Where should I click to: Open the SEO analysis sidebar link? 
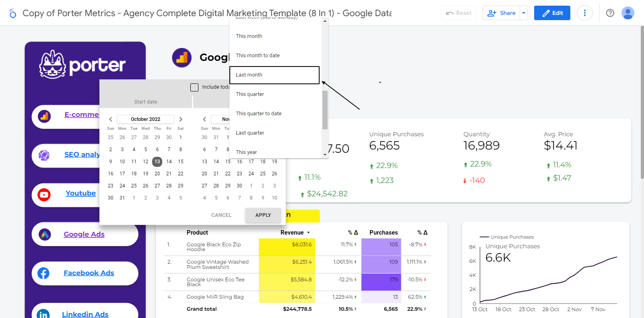[x=82, y=155]
